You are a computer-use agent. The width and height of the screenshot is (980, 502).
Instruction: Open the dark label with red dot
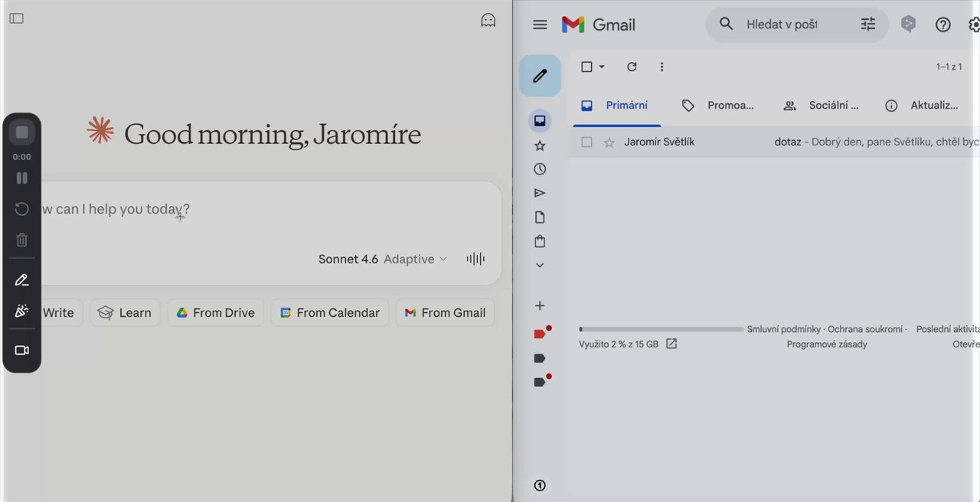coord(541,381)
